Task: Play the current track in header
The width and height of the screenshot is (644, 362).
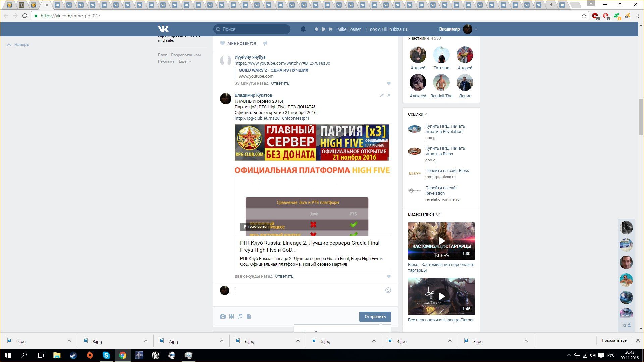Action: (x=323, y=29)
